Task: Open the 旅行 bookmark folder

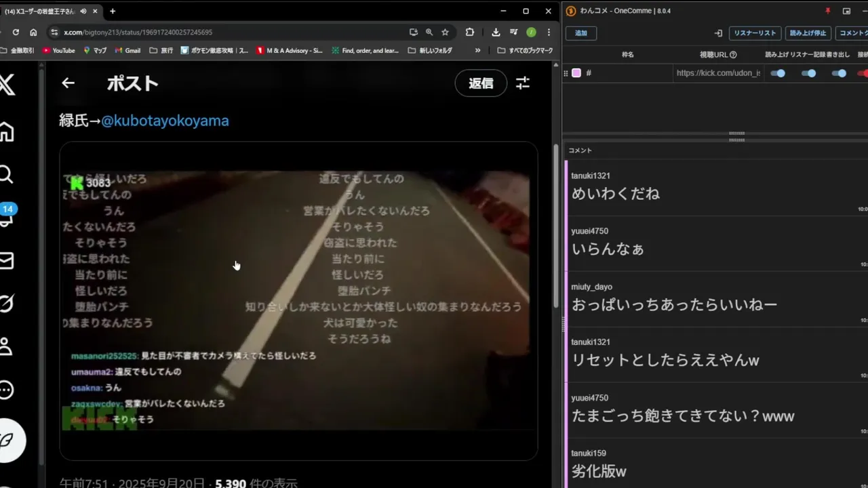Action: (x=161, y=50)
